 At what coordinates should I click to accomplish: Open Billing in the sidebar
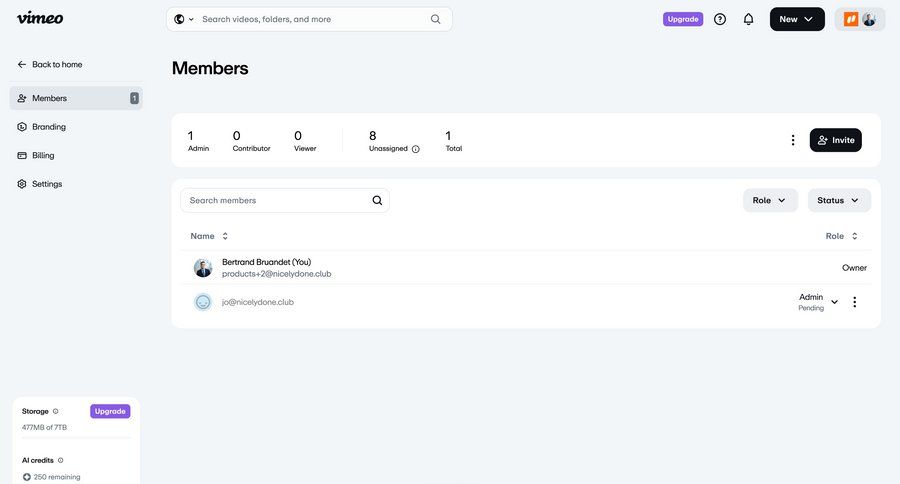[x=43, y=155]
